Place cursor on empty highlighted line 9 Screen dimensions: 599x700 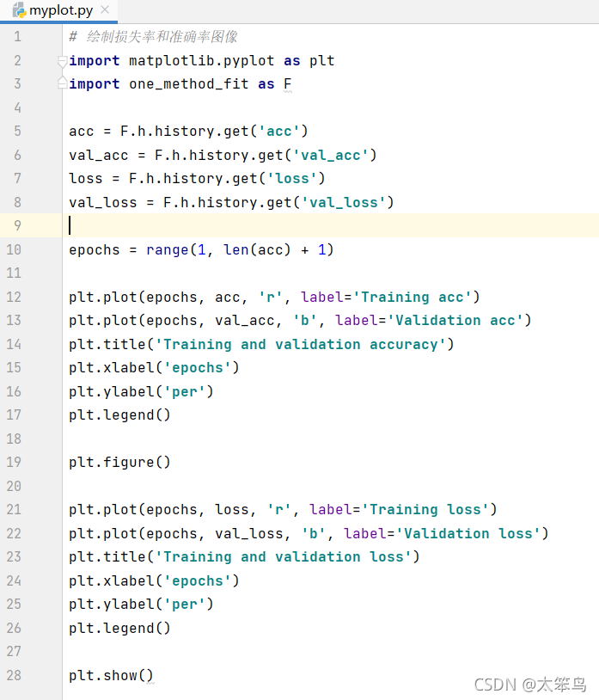330,225
